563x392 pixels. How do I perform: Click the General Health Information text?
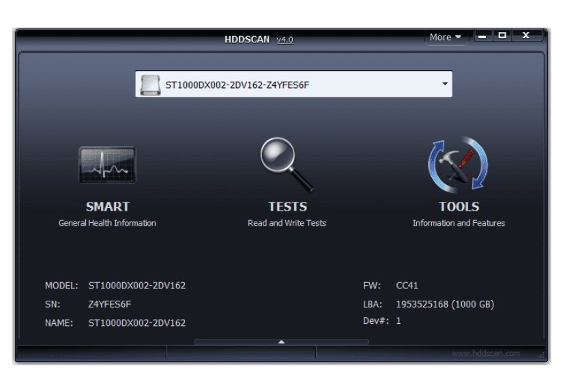(107, 223)
